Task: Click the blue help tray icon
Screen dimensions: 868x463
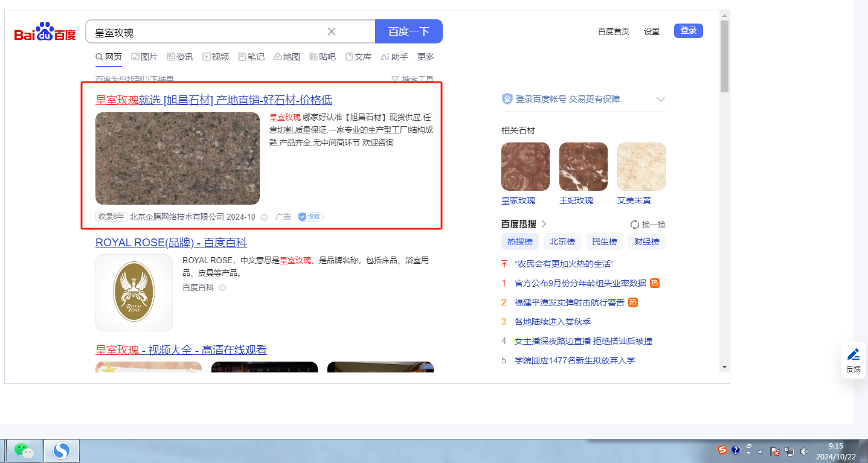Action: (736, 450)
